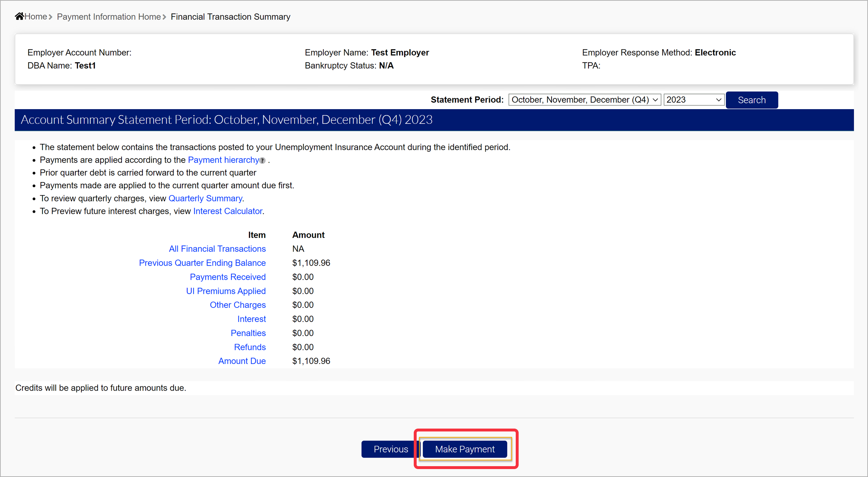The image size is (868, 477).
Task: Open UI Premiums Applied link
Action: (x=226, y=291)
